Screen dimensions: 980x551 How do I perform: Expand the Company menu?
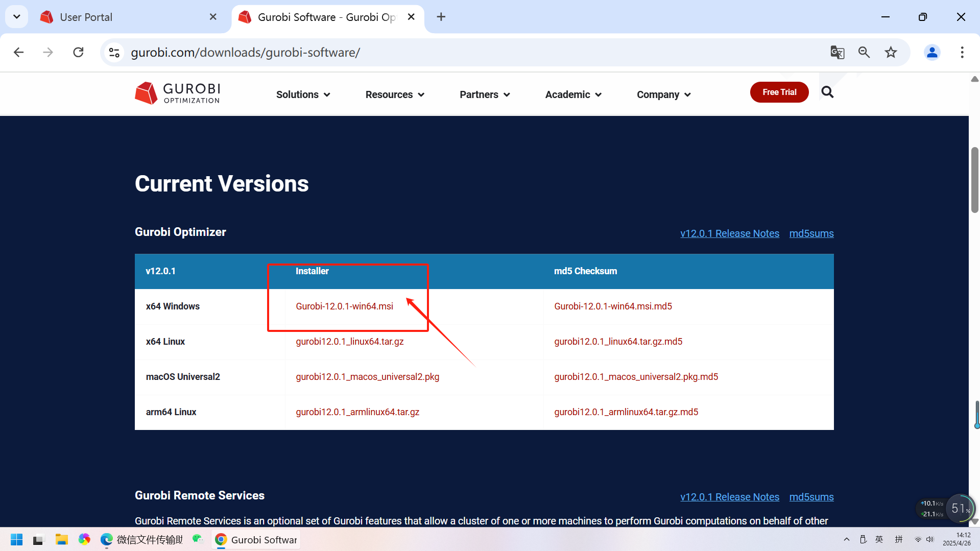664,94
